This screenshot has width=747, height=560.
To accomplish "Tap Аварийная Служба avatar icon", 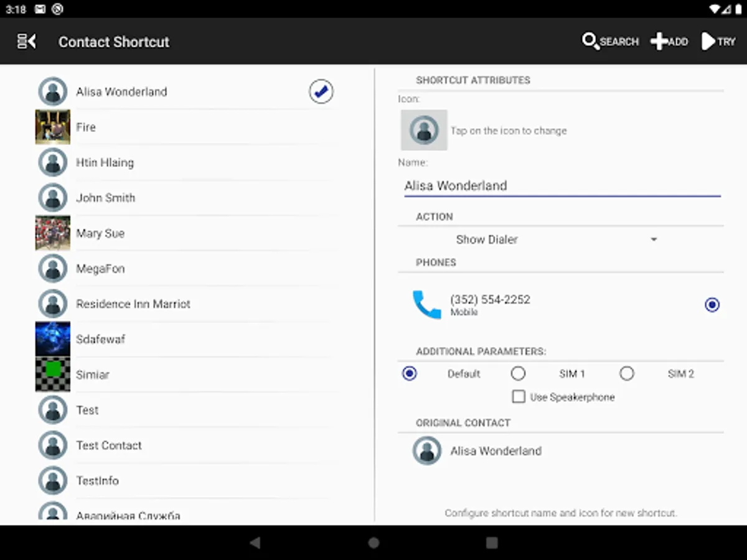I will pyautogui.click(x=53, y=511).
